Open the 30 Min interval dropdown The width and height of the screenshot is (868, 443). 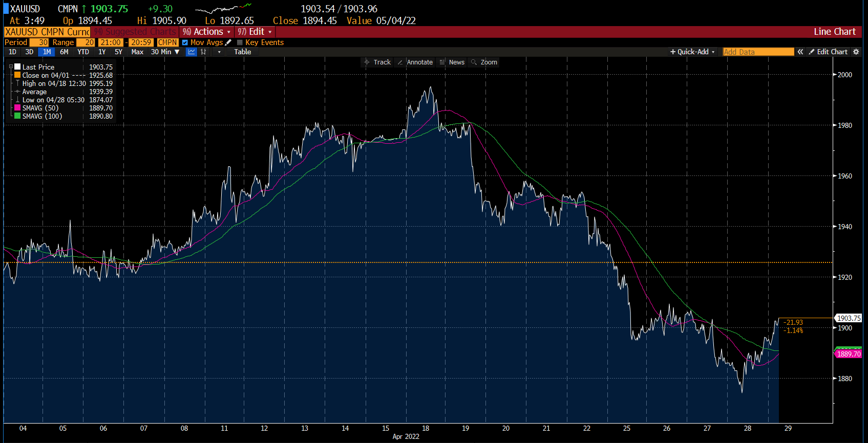(165, 52)
